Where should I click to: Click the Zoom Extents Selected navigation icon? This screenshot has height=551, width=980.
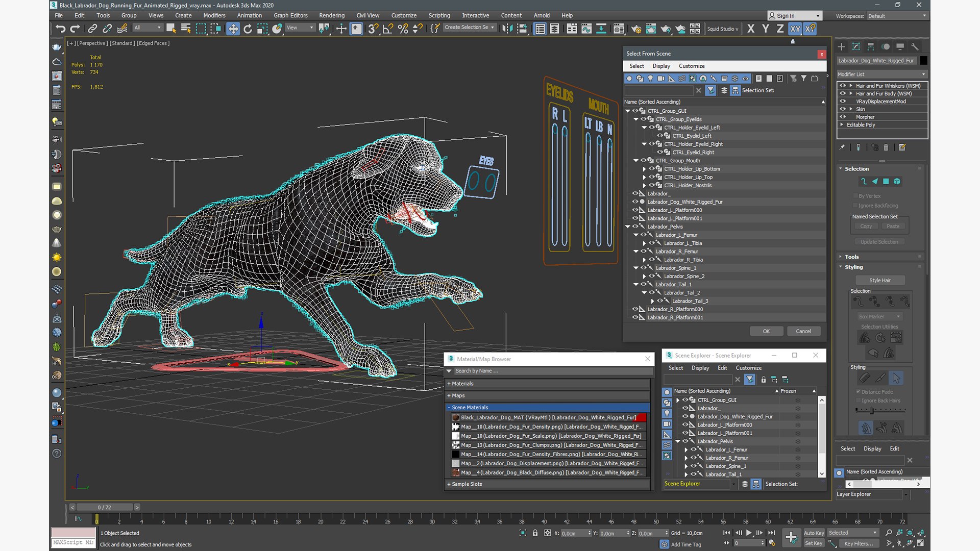pyautogui.click(x=910, y=533)
